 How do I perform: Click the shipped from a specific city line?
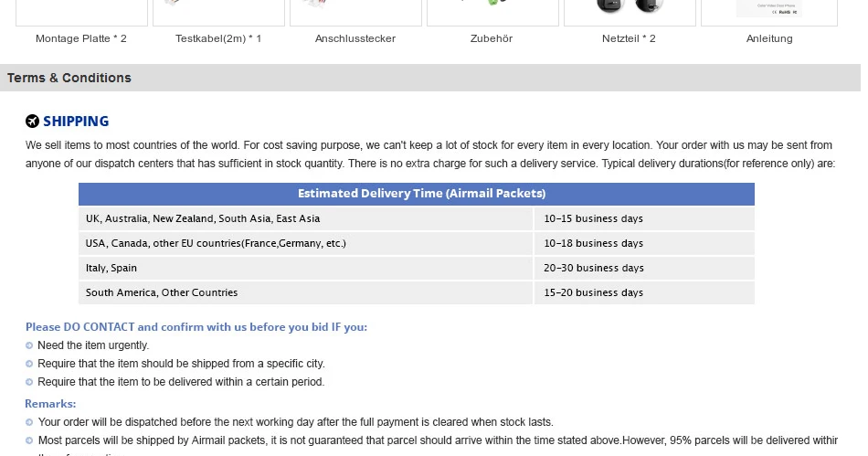coord(181,364)
